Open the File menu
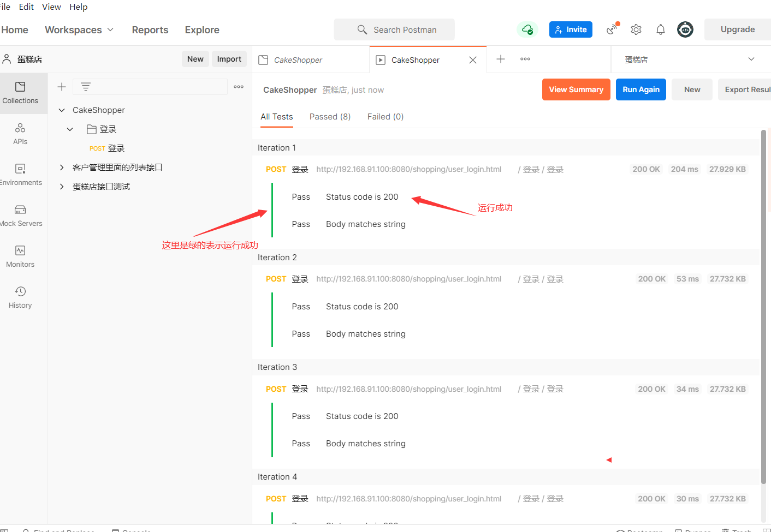 tap(5, 7)
